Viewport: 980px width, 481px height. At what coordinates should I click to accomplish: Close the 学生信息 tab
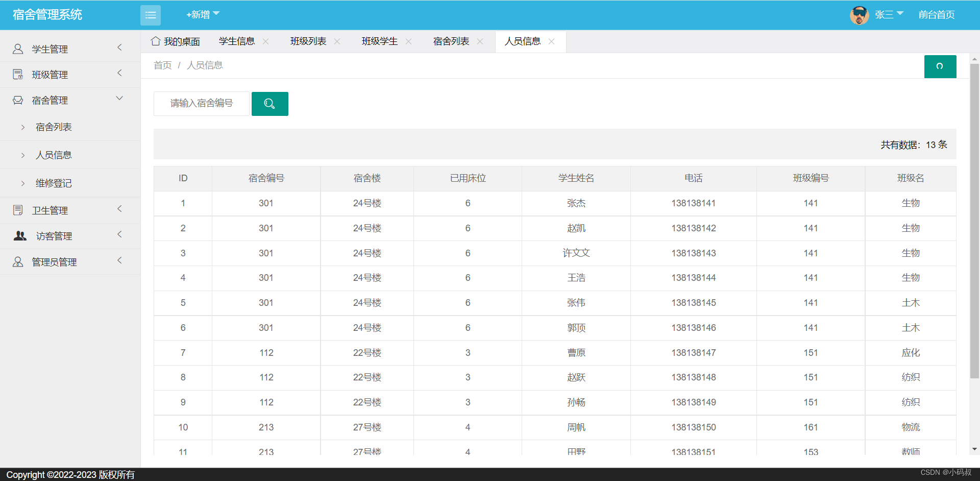266,41
